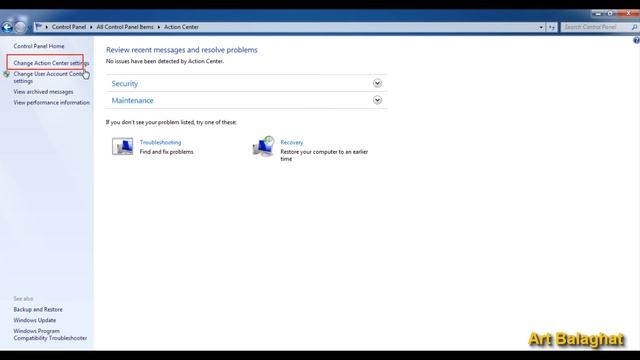
Task: Open View performance information link
Action: (51, 102)
